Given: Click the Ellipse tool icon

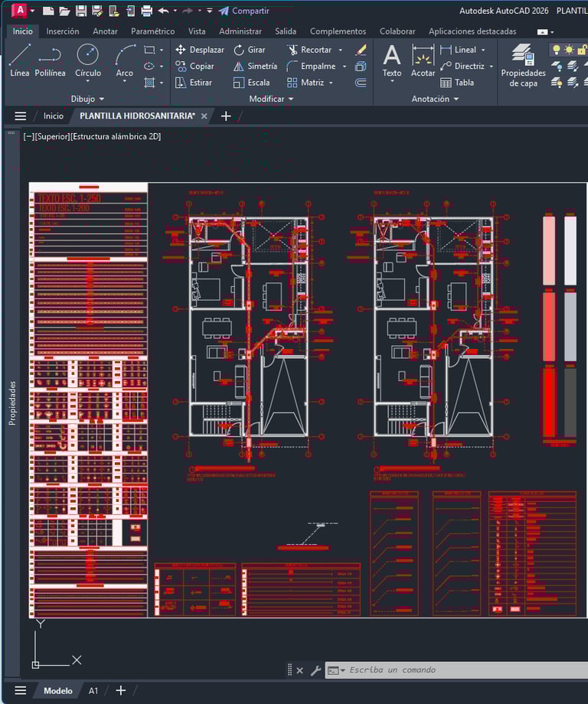Looking at the screenshot, I should 149,66.
